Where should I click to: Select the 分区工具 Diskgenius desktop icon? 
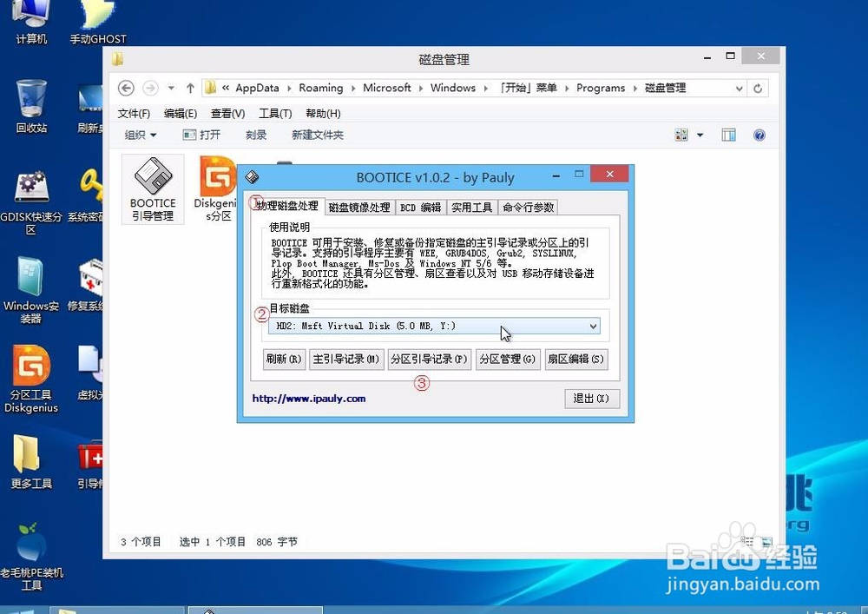[31, 380]
